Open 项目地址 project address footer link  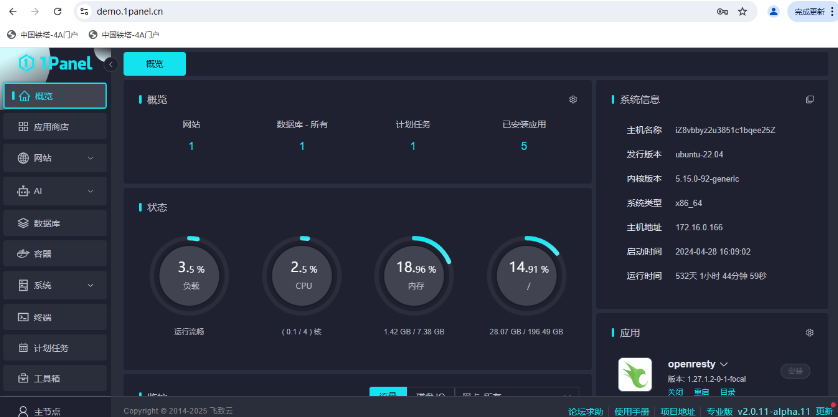click(678, 412)
